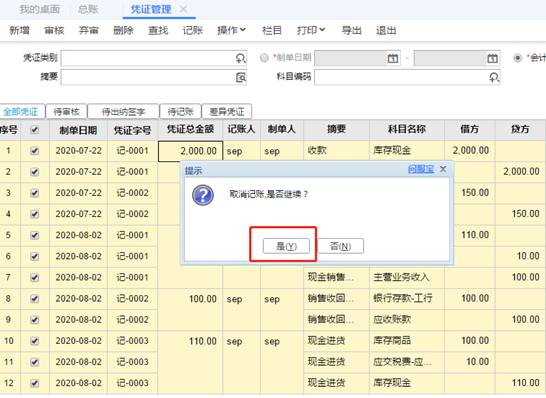Click 删除 in the toolbar

pos(123,30)
